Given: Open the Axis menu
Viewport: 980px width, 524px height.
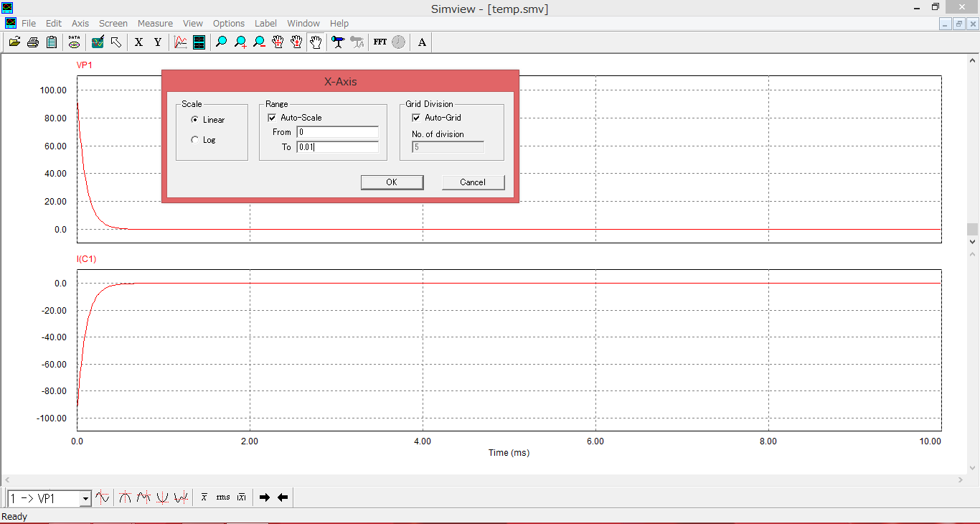Looking at the screenshot, I should pos(80,23).
